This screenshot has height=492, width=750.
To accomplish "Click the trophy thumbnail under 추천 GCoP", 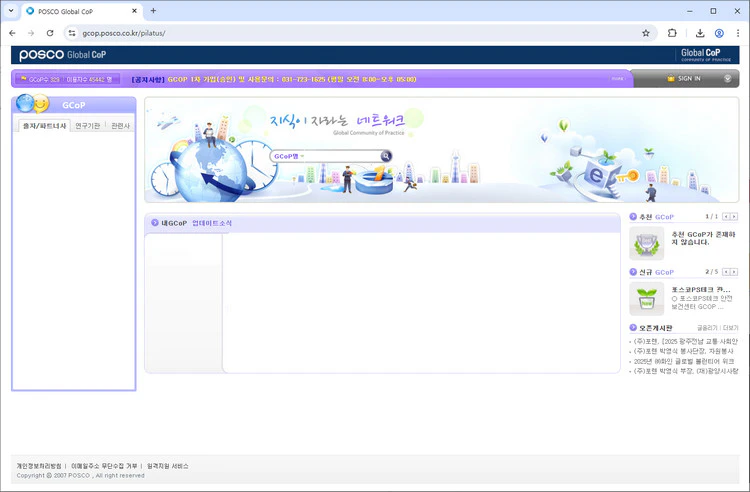I will pyautogui.click(x=646, y=243).
